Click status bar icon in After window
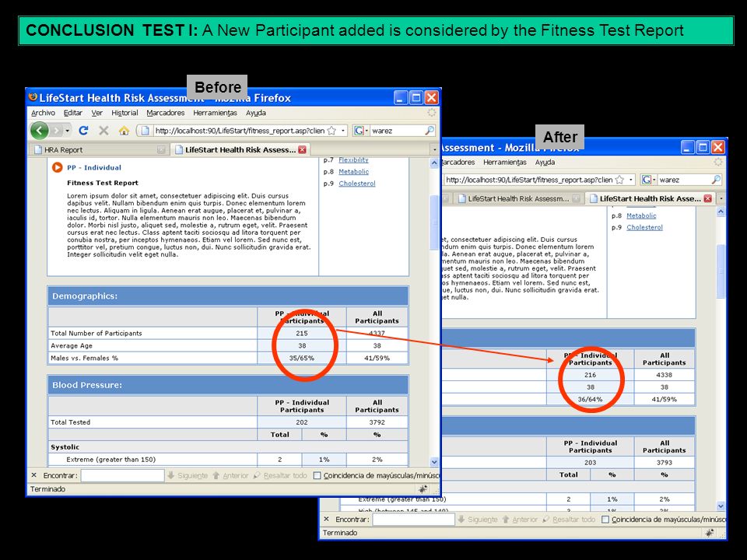This screenshot has width=747, height=560. tap(710, 533)
